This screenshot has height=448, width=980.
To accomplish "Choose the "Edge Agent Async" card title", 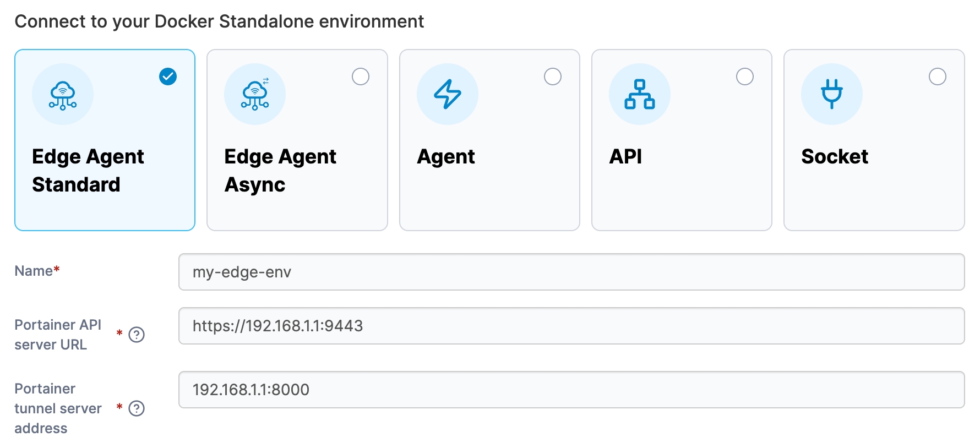I will (280, 171).
